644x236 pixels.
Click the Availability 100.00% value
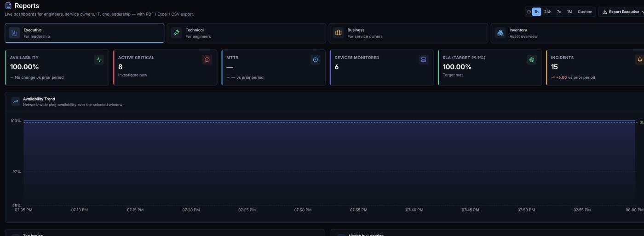point(24,67)
